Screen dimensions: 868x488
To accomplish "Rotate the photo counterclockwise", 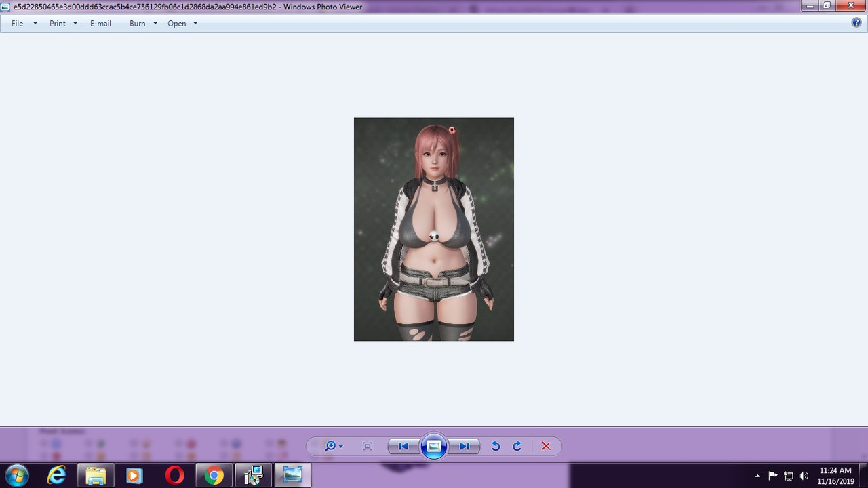I will (x=496, y=446).
